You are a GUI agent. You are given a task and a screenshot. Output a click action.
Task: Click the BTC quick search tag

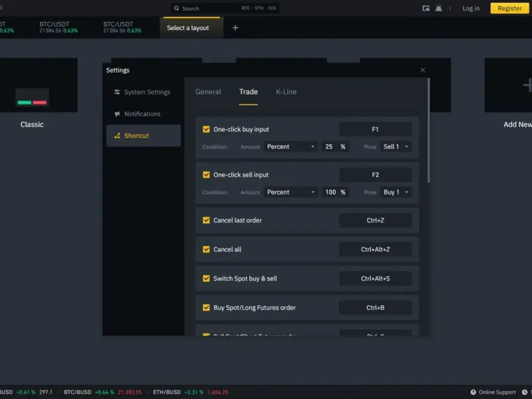click(245, 8)
